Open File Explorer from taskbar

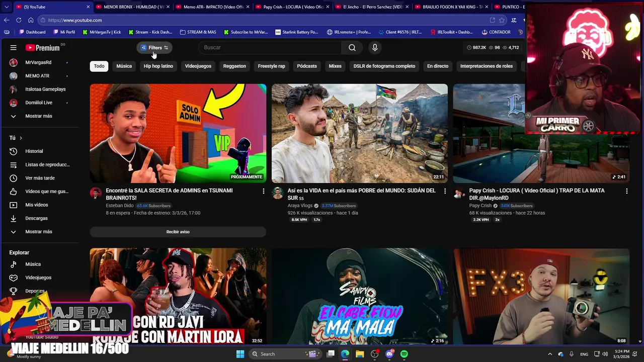pyautogui.click(x=360, y=354)
